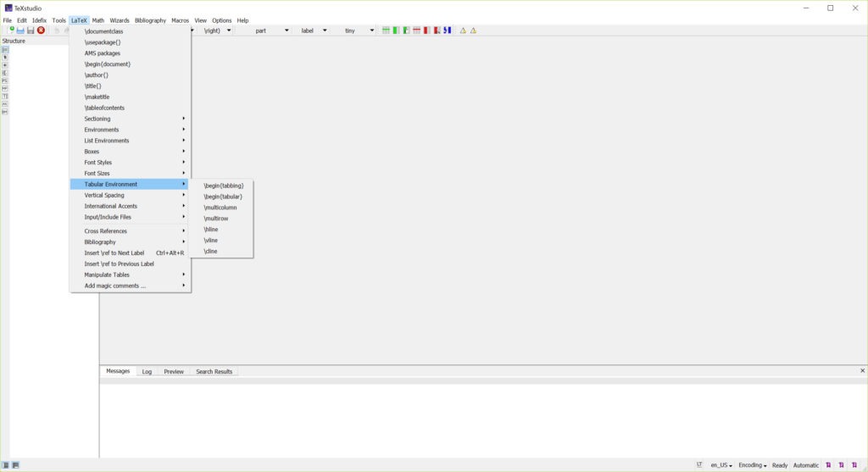The height and width of the screenshot is (472, 868).
Task: Open the Bibliography menu in menu bar
Action: tap(150, 20)
